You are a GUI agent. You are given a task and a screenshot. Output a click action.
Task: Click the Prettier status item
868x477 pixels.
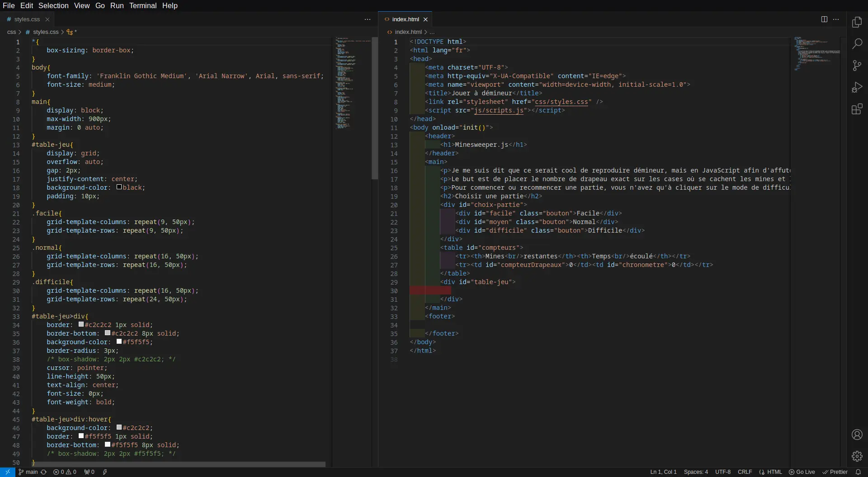click(x=835, y=472)
